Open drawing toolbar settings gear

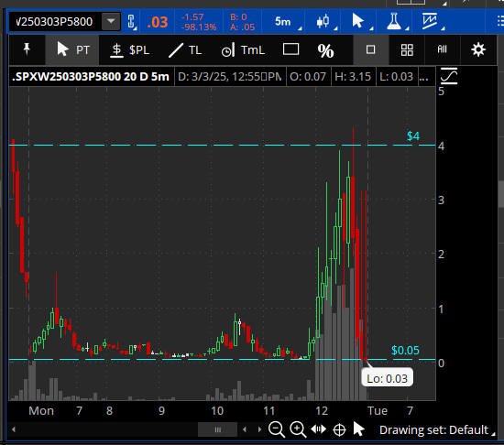click(478, 49)
